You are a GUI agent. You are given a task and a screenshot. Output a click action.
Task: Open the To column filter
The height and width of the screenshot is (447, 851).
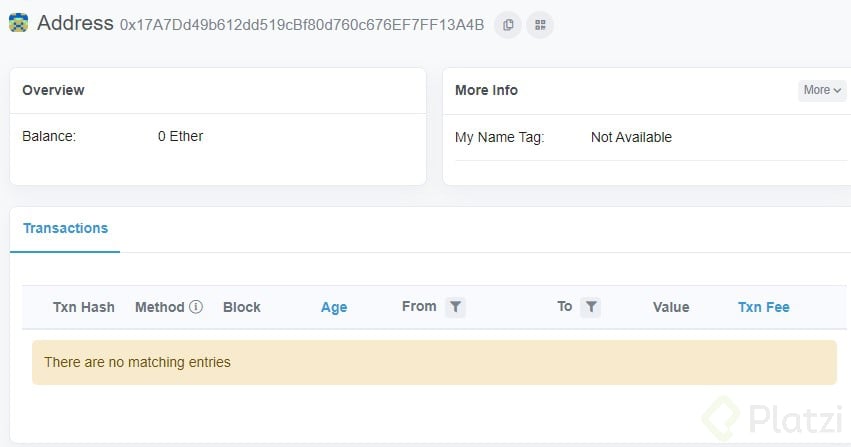(591, 307)
